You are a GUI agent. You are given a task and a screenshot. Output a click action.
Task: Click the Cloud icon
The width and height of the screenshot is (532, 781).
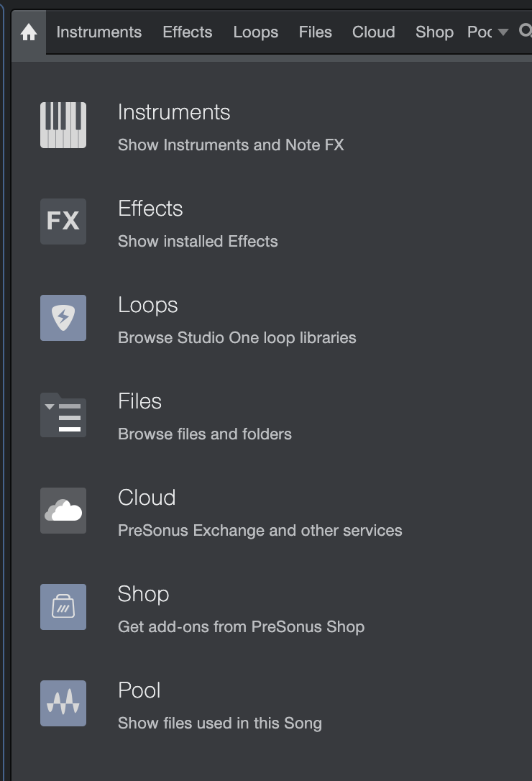(63, 511)
